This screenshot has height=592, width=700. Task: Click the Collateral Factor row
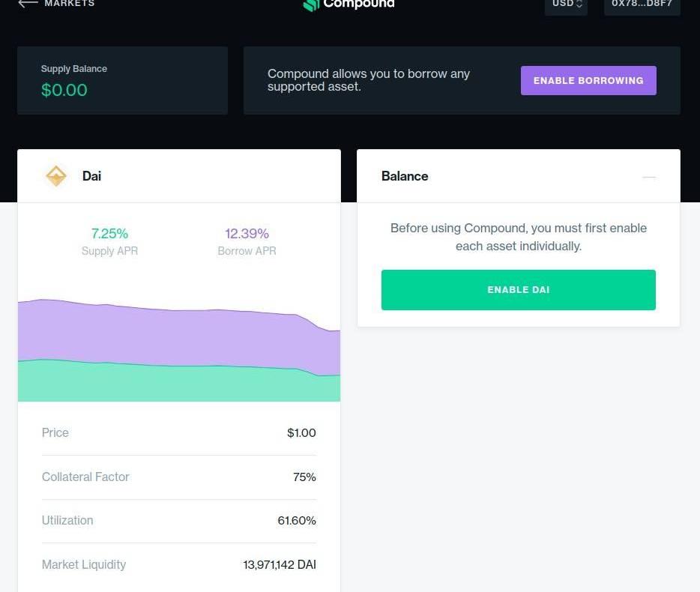178,477
